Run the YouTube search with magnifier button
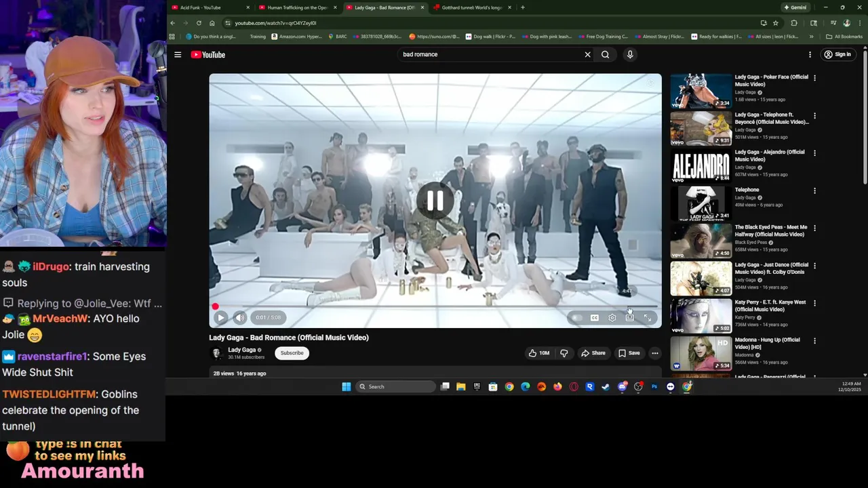Screen dimensions: 868x488 click(605, 54)
